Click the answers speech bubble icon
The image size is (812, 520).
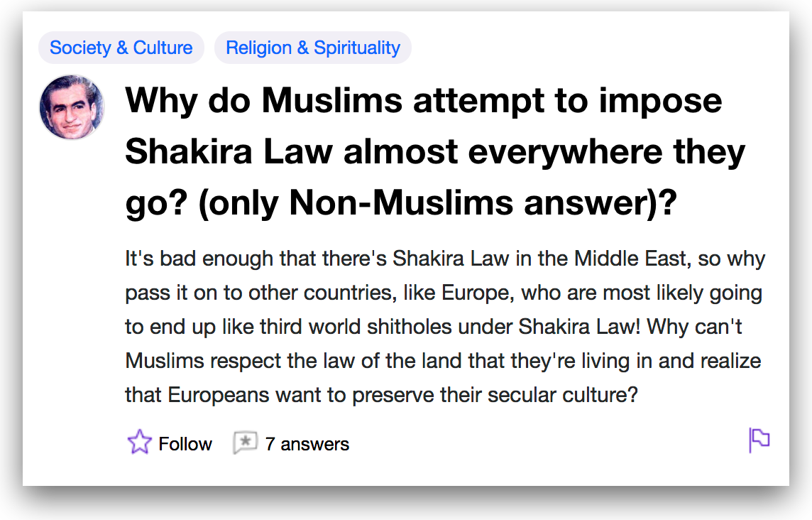click(245, 443)
